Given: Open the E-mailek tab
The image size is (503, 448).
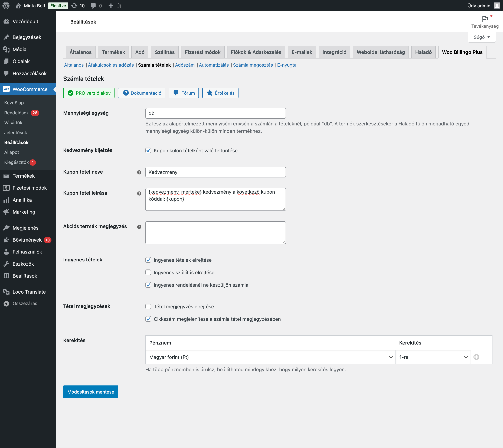Looking at the screenshot, I should click(302, 52).
